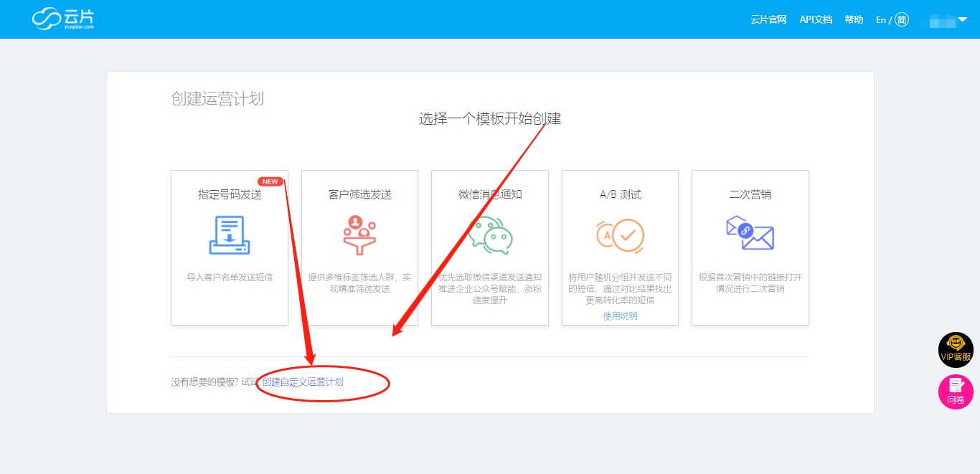Screen dimensions: 980x474
Task: Click the document import icon in 指定号码发送
Action: pyautogui.click(x=230, y=234)
